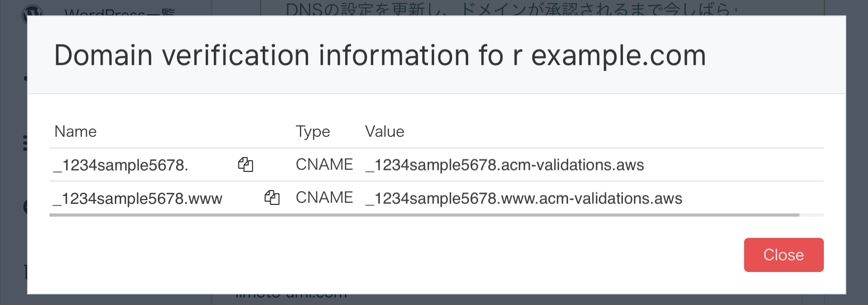
Task: Click CNAME type in first row
Action: click(x=324, y=164)
